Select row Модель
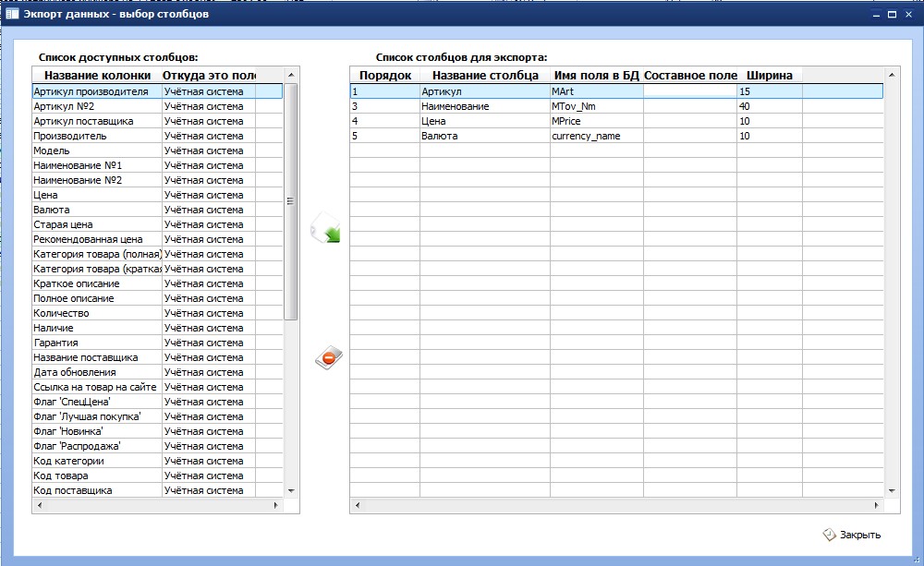 (157, 151)
